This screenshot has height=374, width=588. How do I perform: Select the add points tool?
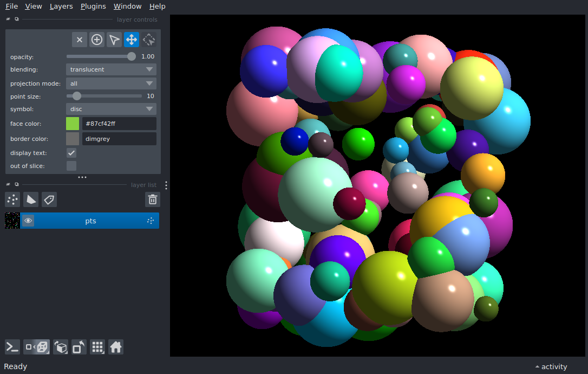(x=97, y=40)
